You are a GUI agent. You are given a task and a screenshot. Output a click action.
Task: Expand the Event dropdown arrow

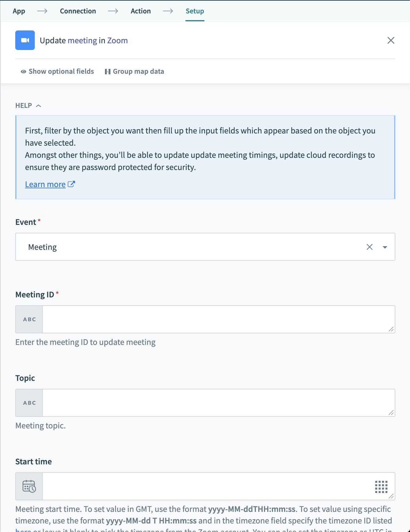pos(385,247)
